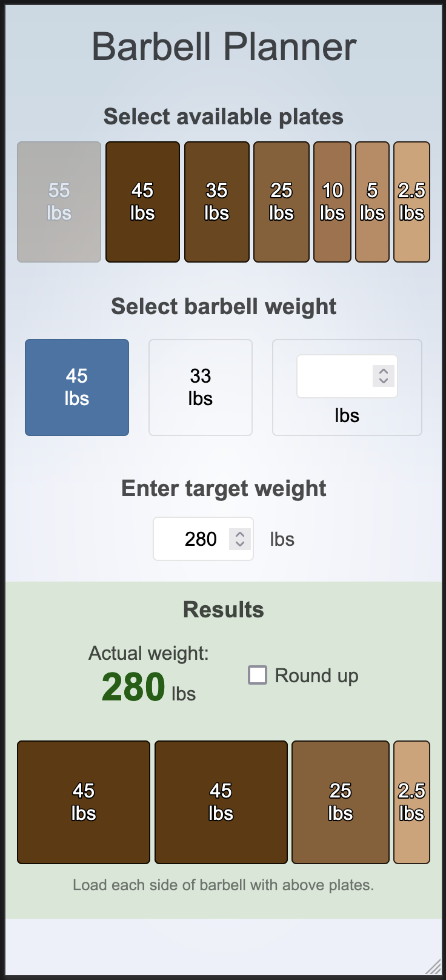Click the up arrow on target weight stepper
The width and height of the screenshot is (446, 980).
click(x=241, y=534)
